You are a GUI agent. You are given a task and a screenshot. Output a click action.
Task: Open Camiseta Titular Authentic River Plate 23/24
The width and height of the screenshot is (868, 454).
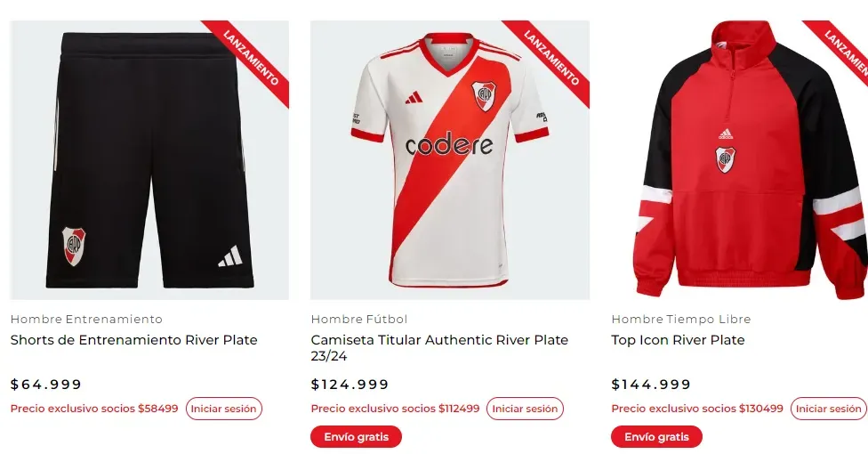(x=439, y=347)
